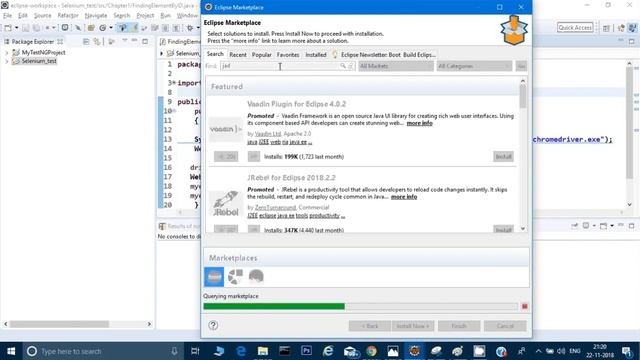Image resolution: width=640 pixels, height=360 pixels.
Task: Open the File menu in Eclipse
Action: coord(7,16)
